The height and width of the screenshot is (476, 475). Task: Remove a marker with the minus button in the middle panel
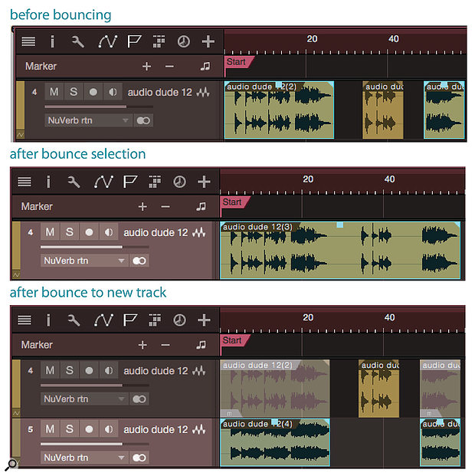click(165, 207)
